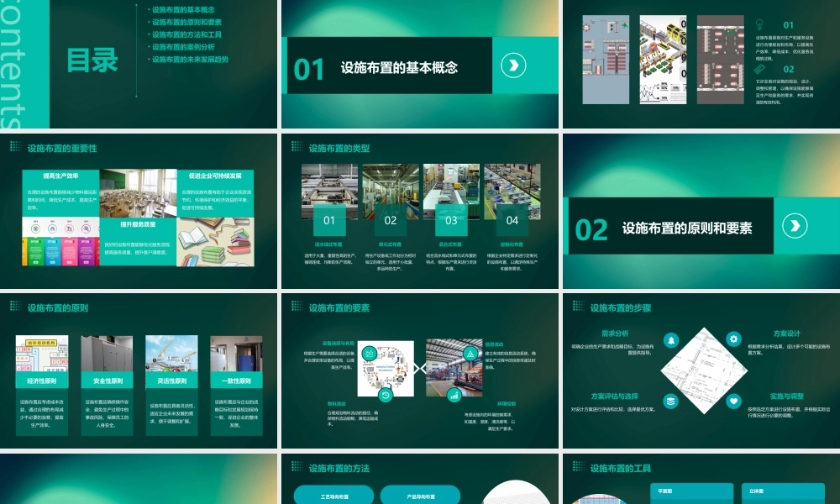Click the 目录 heading
The image size is (840, 504).
92,60
